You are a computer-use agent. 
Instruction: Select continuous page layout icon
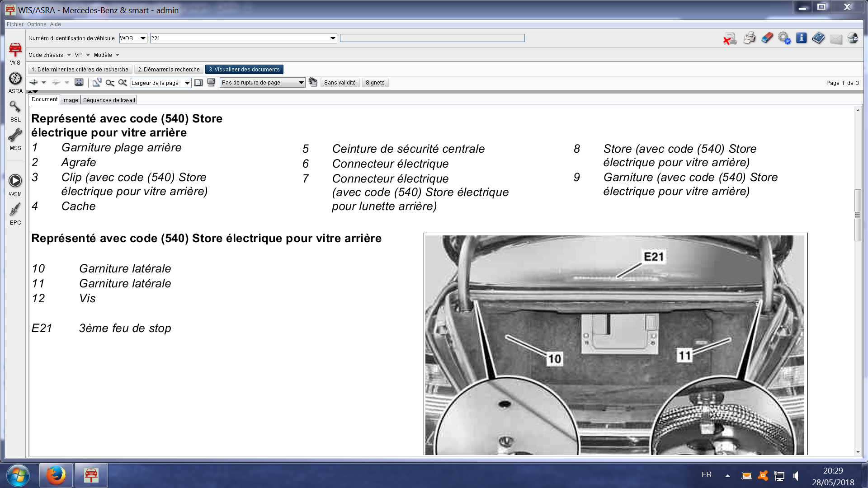pyautogui.click(x=211, y=83)
